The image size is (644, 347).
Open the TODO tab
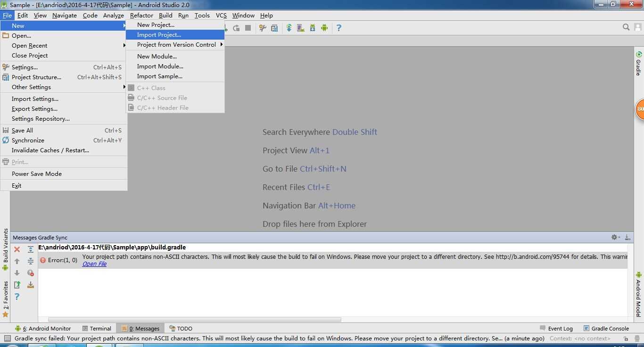(x=181, y=328)
